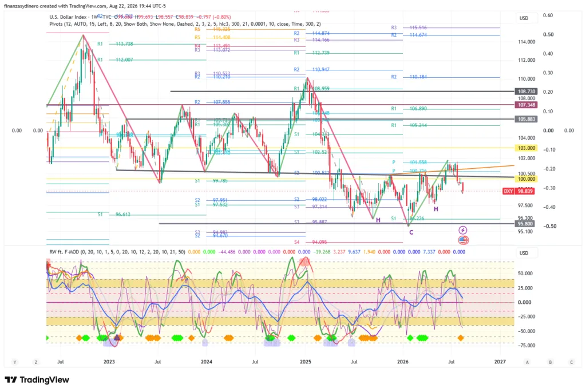Click the 2027 label on the time axis
586x392 pixels.
[500, 362]
